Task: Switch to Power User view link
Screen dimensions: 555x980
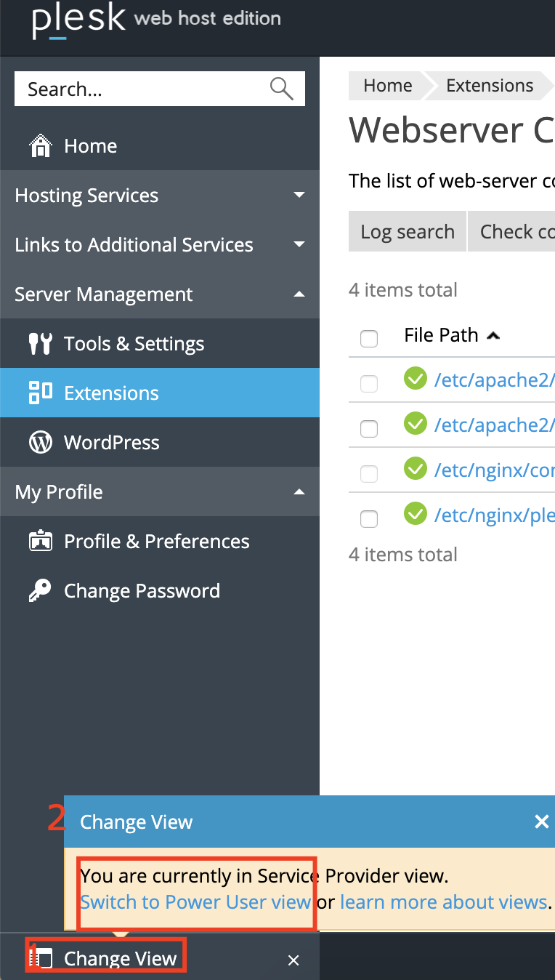Action: point(195,902)
